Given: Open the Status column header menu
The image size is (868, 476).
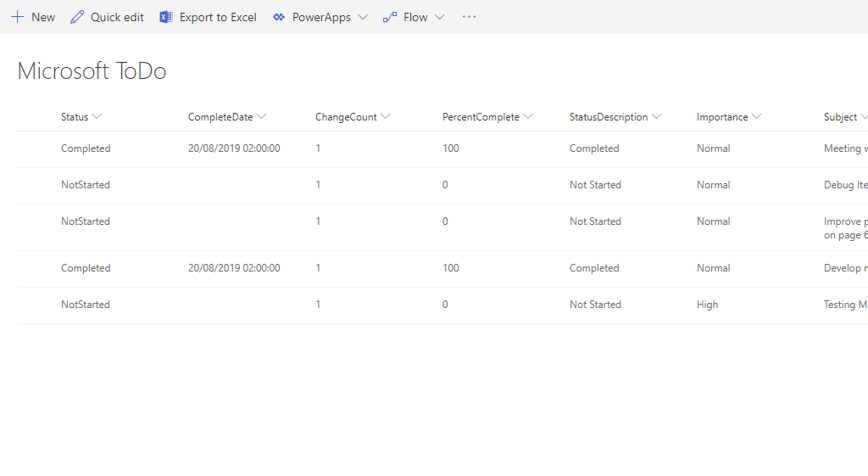Looking at the screenshot, I should [81, 117].
